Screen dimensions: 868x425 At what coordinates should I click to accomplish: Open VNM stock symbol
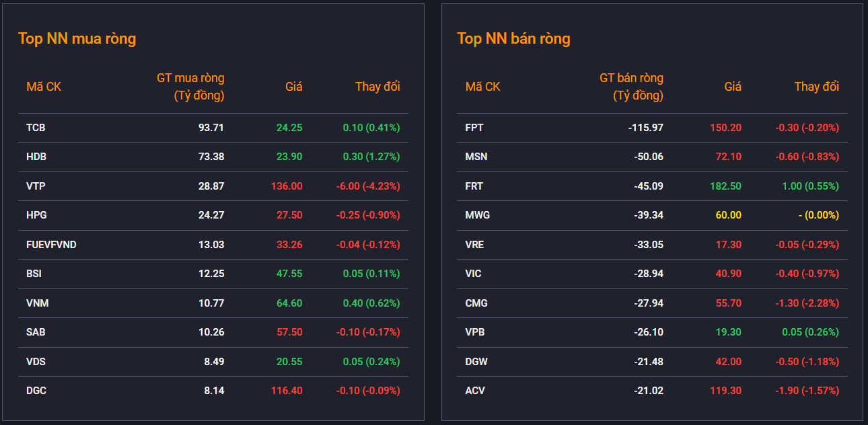[38, 303]
